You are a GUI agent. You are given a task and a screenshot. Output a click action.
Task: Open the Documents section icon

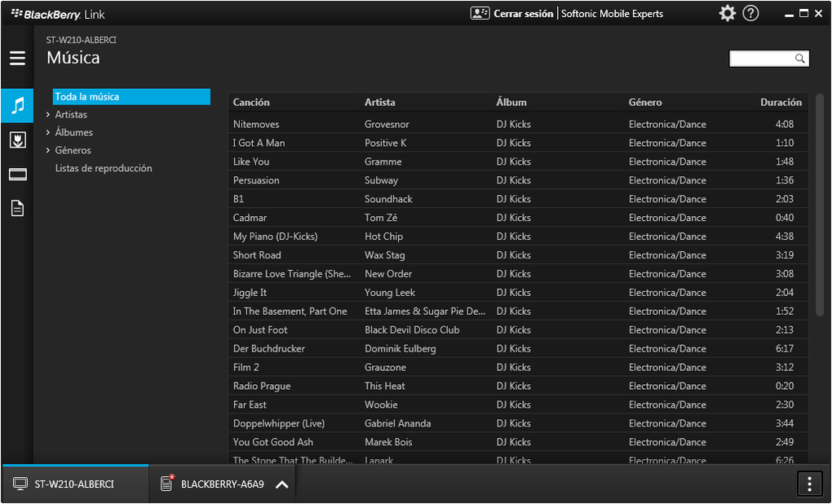[17, 209]
